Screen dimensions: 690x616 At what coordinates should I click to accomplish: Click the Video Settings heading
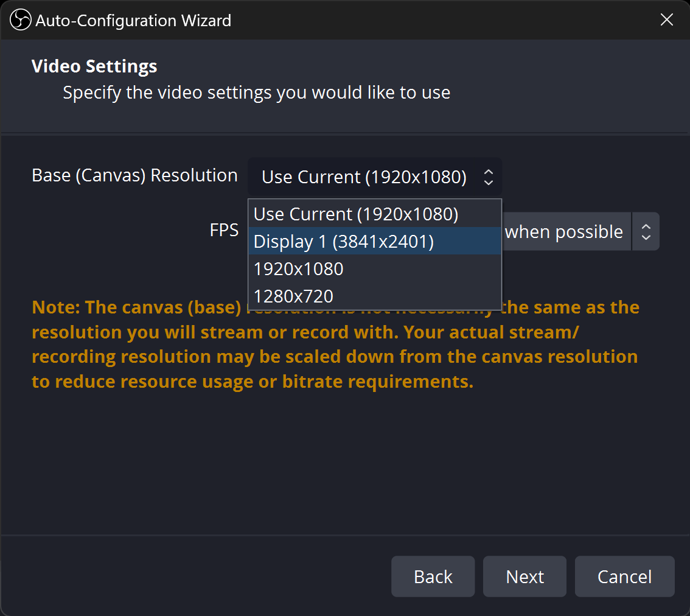coord(94,66)
